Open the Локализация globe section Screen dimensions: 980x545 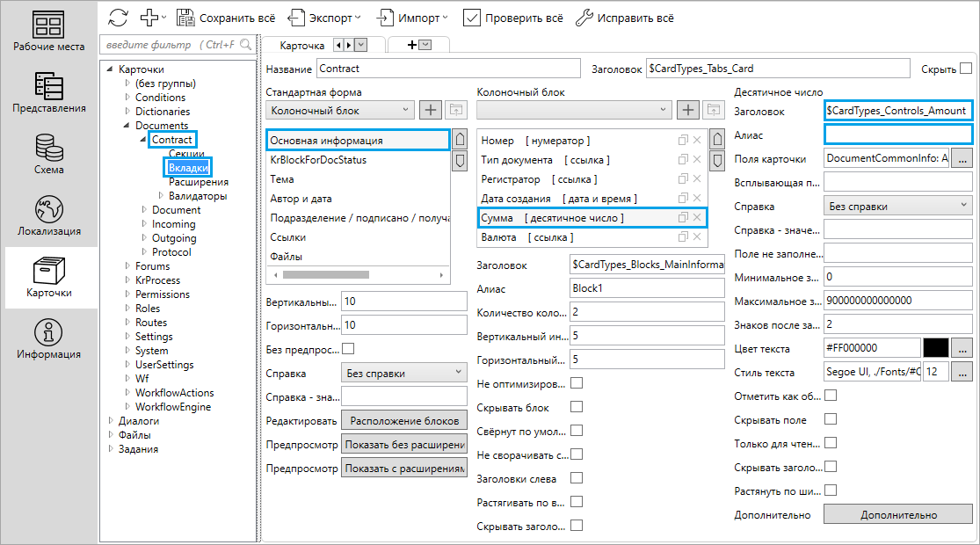point(49,217)
